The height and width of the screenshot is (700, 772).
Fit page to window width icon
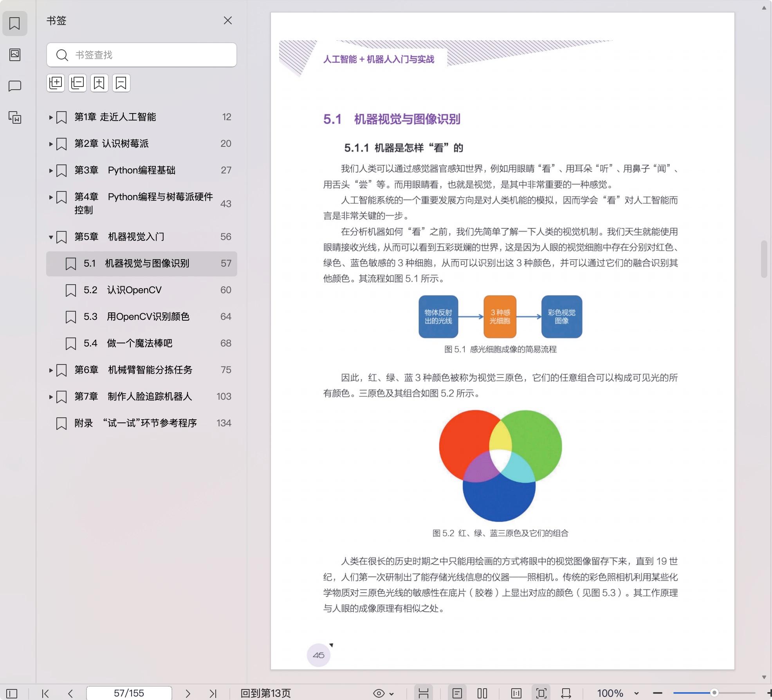(566, 693)
